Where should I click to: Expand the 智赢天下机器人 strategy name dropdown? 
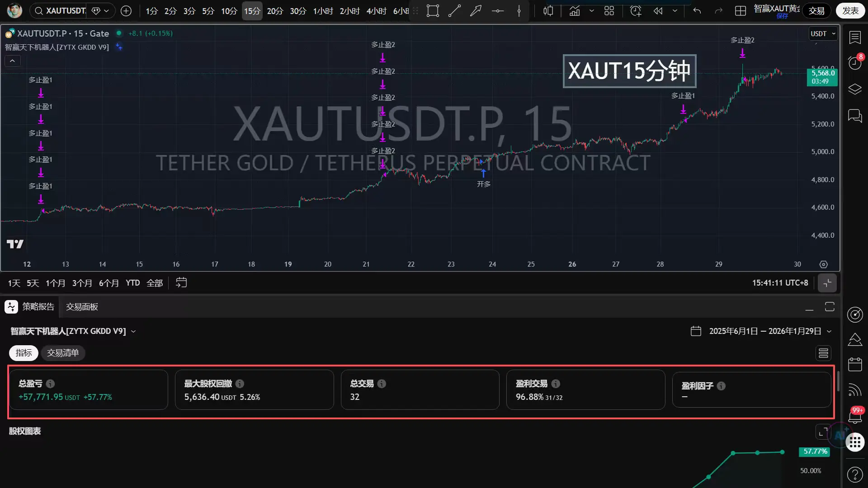[73, 331]
